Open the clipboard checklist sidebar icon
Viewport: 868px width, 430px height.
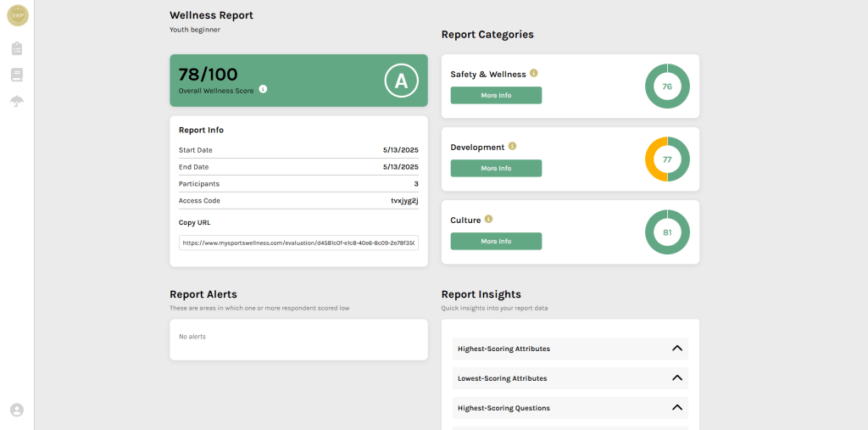[17, 48]
